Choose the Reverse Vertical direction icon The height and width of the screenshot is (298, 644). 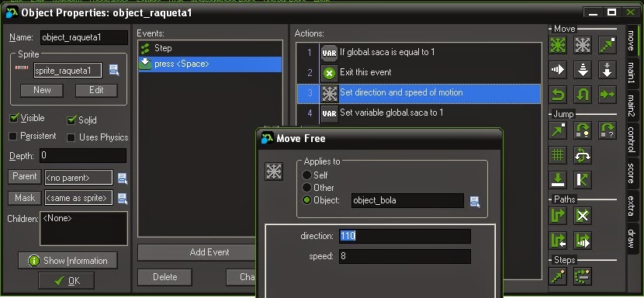pyautogui.click(x=583, y=95)
